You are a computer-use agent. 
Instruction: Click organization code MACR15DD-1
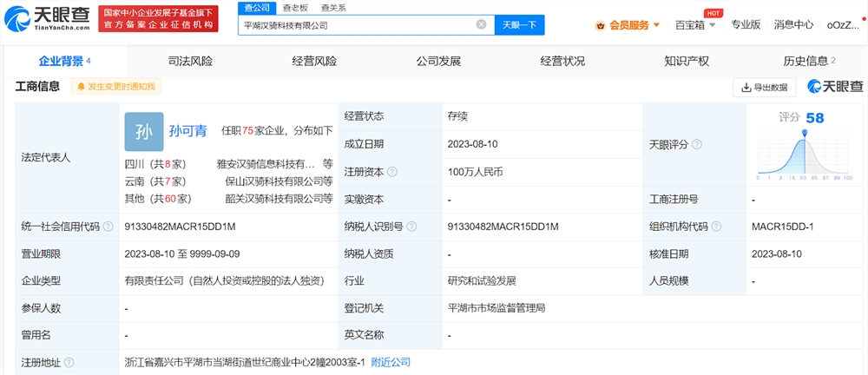tap(782, 227)
